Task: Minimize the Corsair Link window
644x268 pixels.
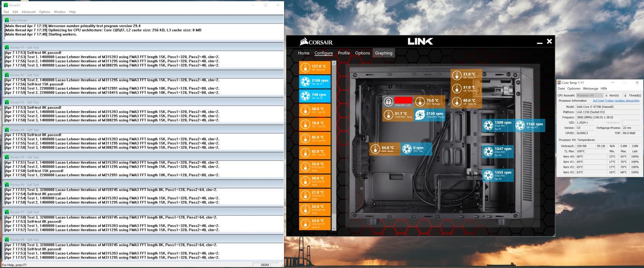Action: click(540, 42)
